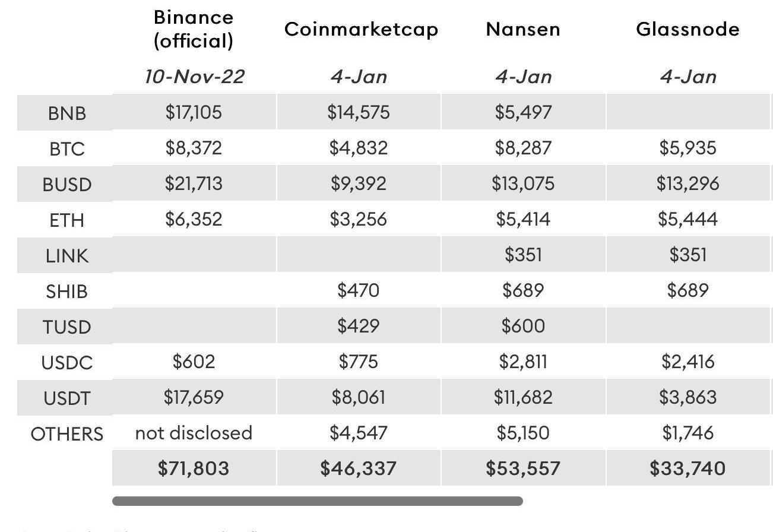Select the Nansen column header
773x532 pixels.
tap(522, 29)
